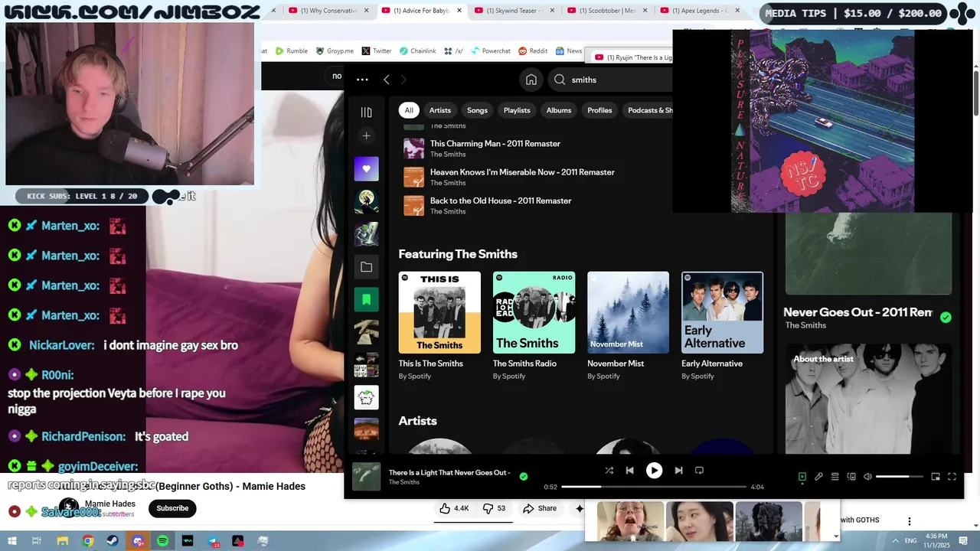Viewport: 980px width, 551px height.
Task: Click the Spotify Home icon
Action: [x=531, y=80]
